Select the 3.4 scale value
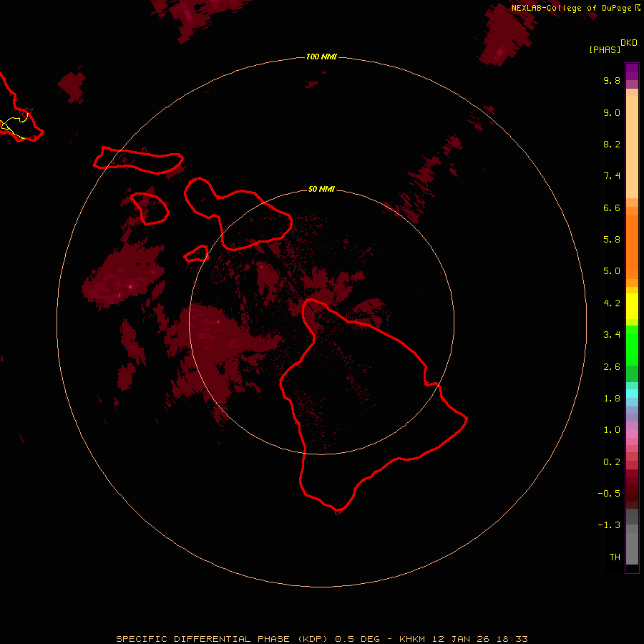 pos(612,335)
